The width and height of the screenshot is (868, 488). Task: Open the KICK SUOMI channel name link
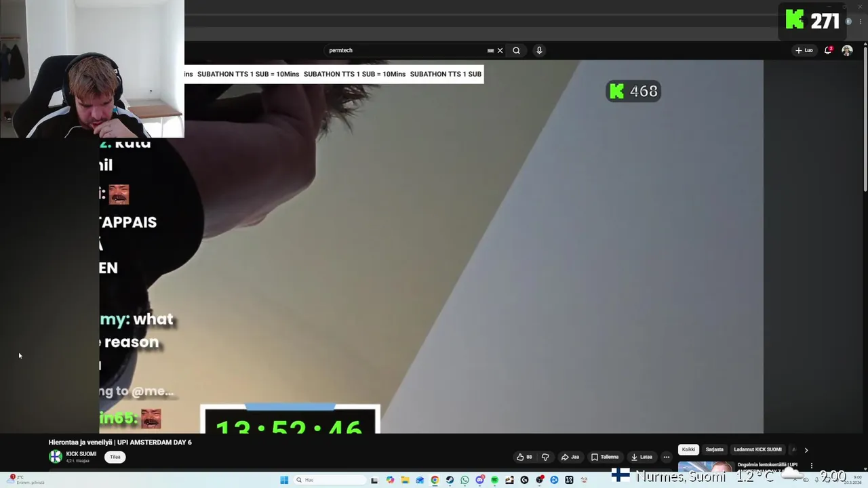point(81,454)
